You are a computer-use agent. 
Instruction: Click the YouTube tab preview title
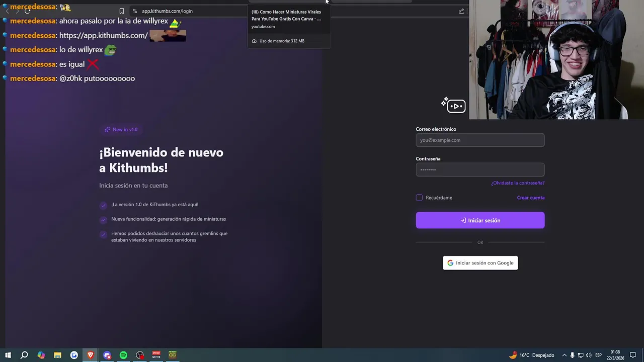click(x=286, y=15)
